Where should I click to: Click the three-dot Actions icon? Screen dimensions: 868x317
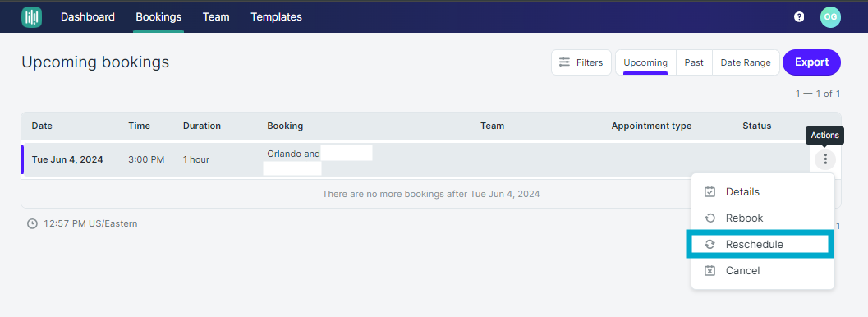click(x=825, y=159)
